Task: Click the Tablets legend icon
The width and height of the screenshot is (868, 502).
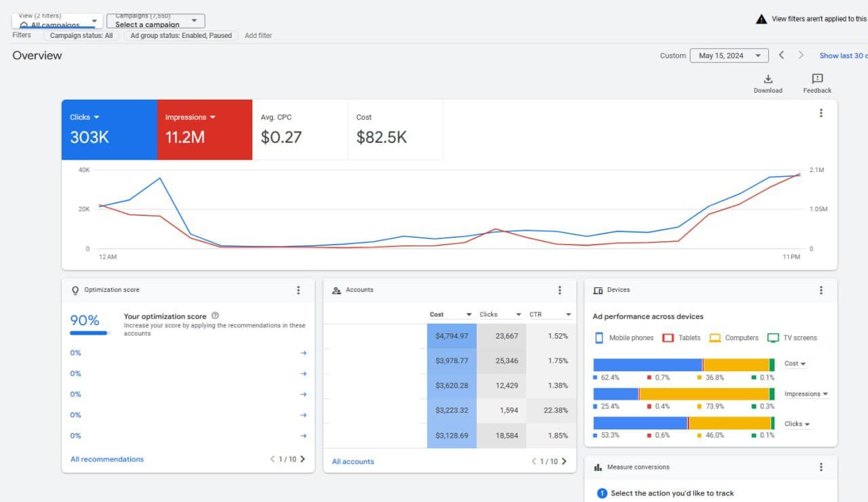Action: pyautogui.click(x=667, y=337)
